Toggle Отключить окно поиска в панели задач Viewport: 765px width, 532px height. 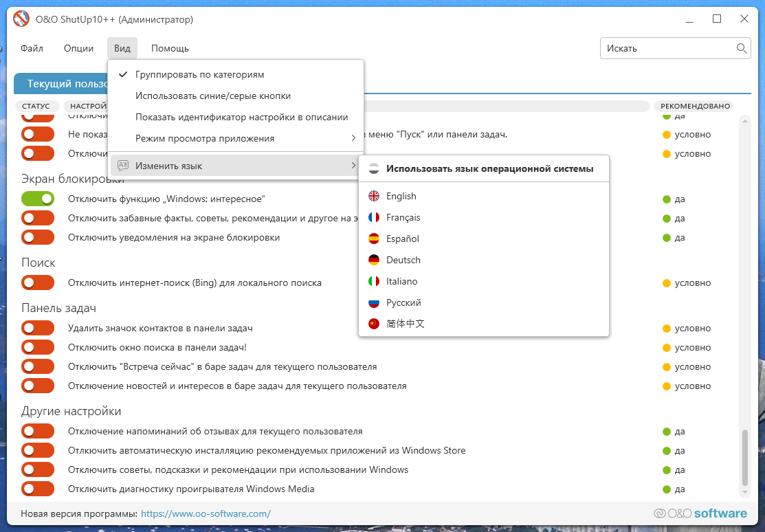pyautogui.click(x=38, y=348)
